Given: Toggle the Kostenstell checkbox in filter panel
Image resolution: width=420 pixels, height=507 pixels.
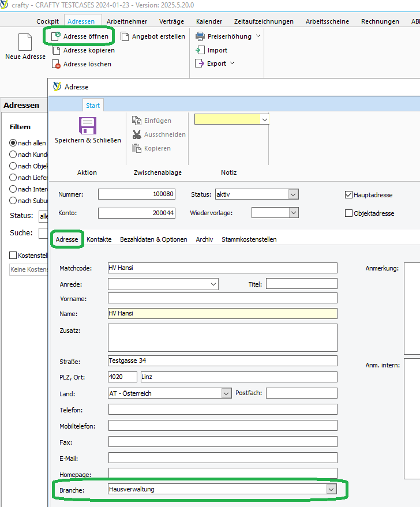Looking at the screenshot, I should click(x=13, y=256).
